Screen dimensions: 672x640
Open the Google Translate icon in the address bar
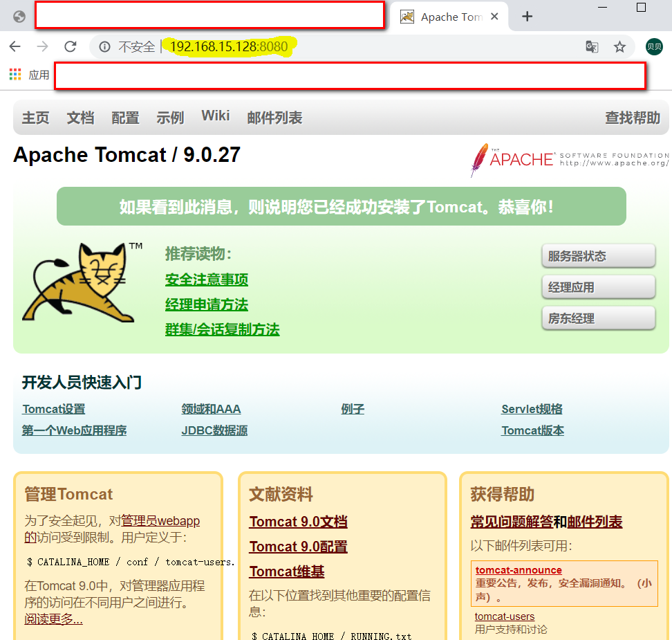[x=592, y=46]
